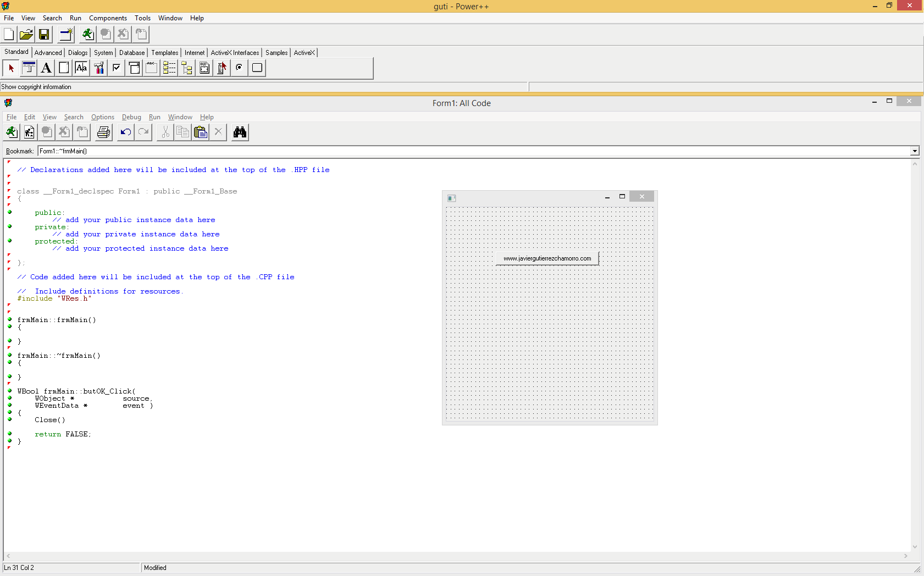This screenshot has width=924, height=576.
Task: Switch to the Templates component tab
Action: pyautogui.click(x=165, y=53)
